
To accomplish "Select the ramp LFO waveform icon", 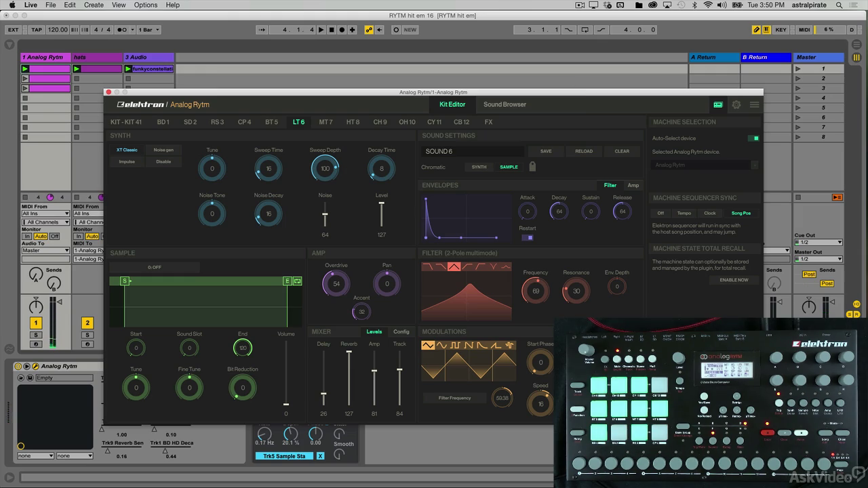I will pyautogui.click(x=496, y=345).
